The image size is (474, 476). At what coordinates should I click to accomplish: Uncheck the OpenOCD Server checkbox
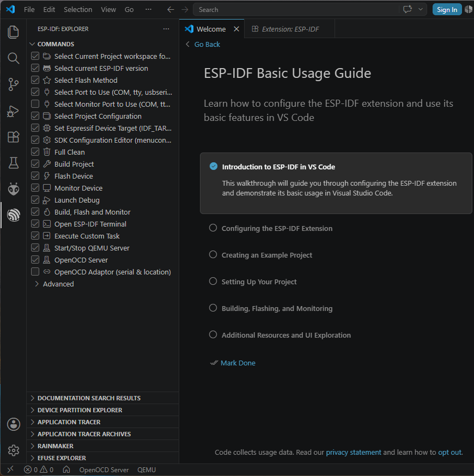tap(35, 260)
